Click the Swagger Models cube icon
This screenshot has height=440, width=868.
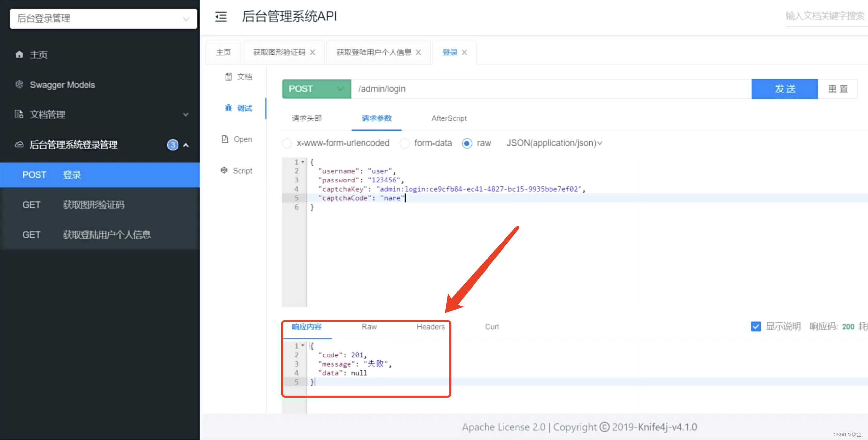19,84
